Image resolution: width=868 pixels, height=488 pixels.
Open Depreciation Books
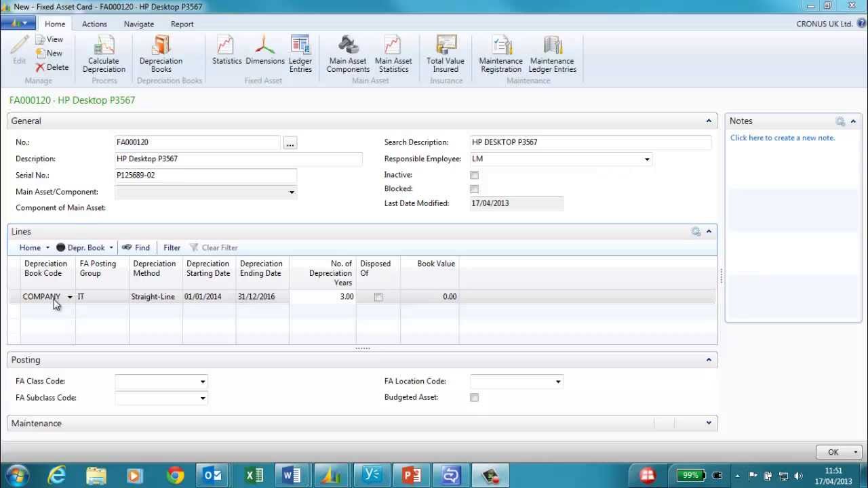point(161,54)
